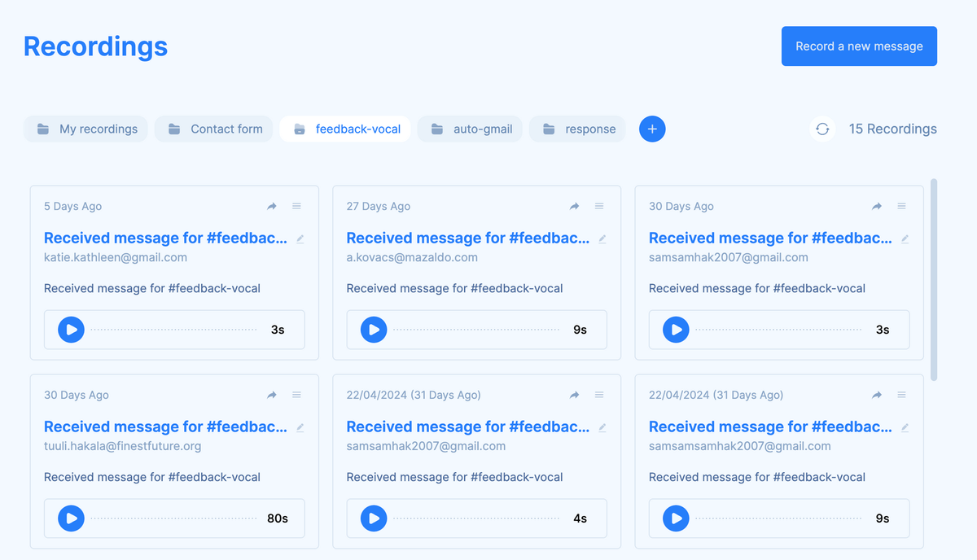Select the auto-gmail folder tab

[x=471, y=129]
